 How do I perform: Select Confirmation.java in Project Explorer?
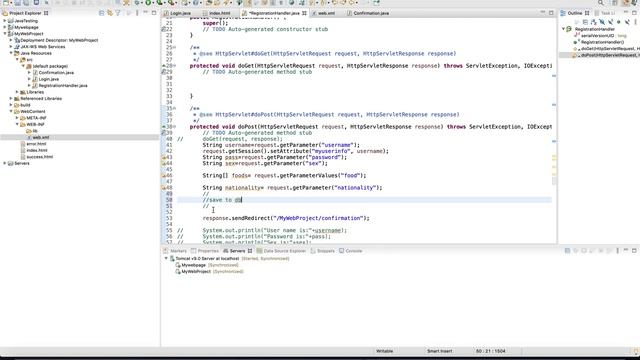coord(56,73)
